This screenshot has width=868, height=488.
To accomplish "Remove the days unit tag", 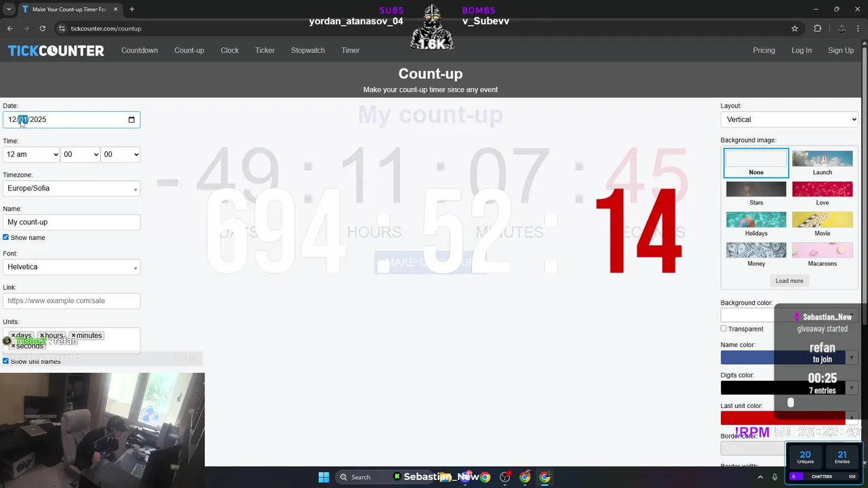I will (13, 335).
